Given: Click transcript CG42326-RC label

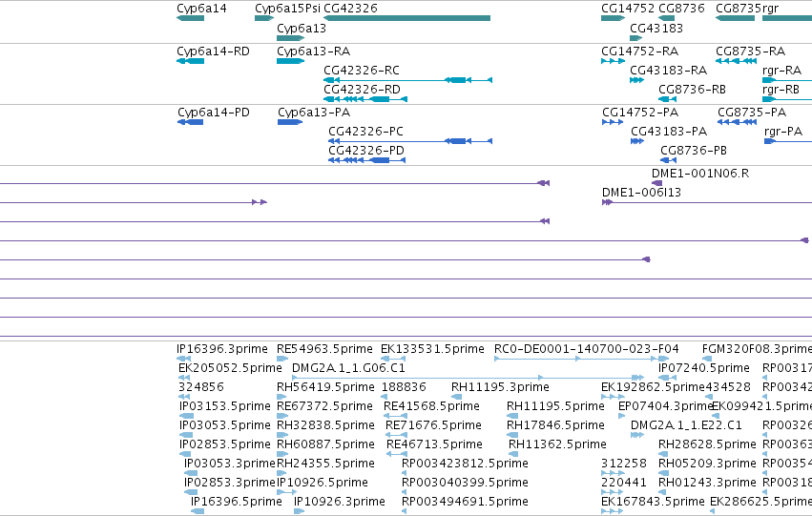Looking at the screenshot, I should pos(362,71).
